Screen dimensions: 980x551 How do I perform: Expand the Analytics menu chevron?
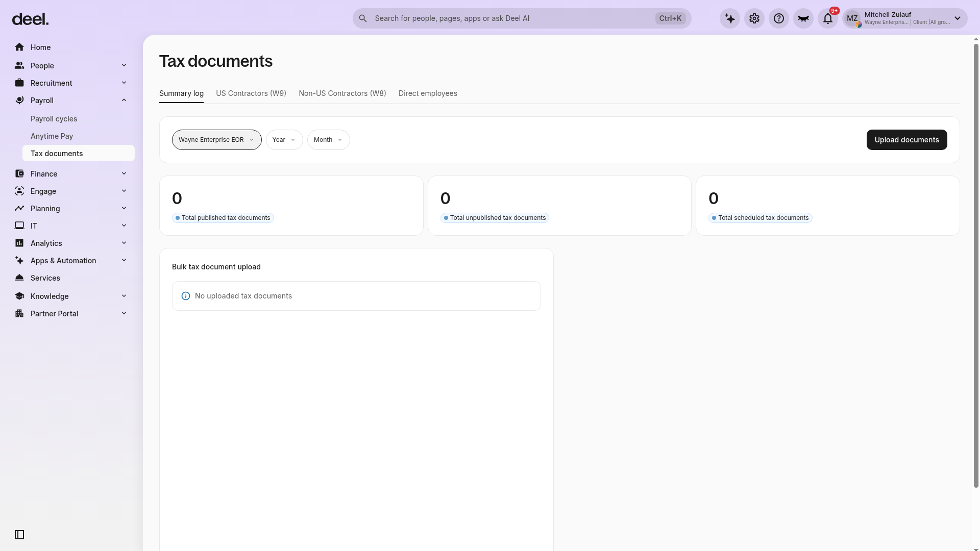click(x=124, y=243)
